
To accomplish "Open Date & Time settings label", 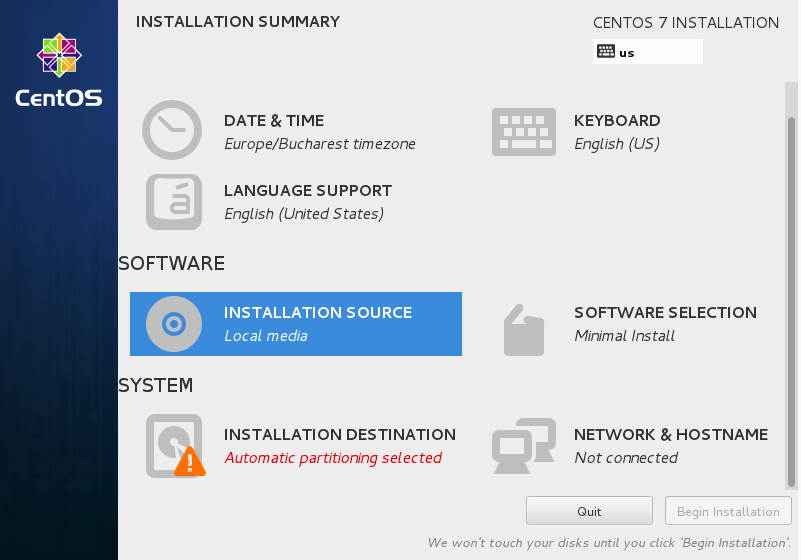I will point(274,121).
